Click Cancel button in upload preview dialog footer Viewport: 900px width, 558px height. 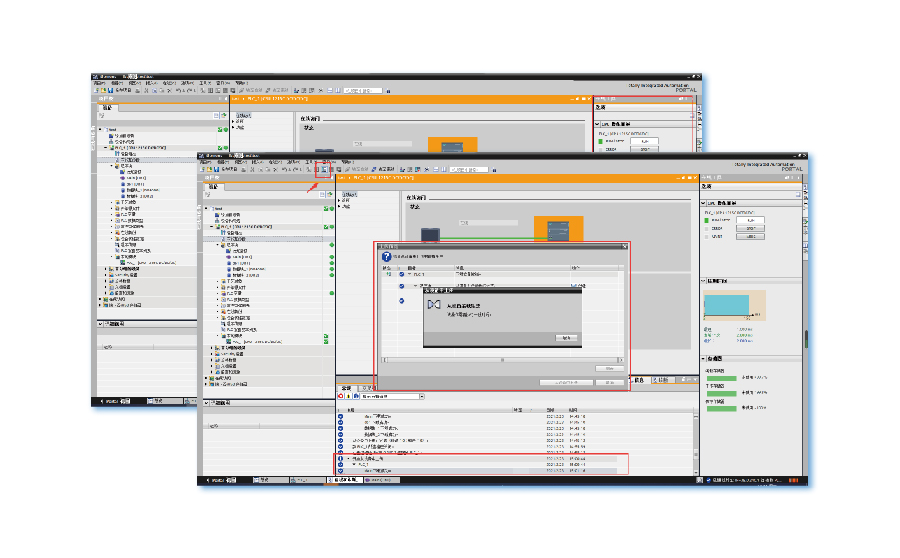[x=610, y=382]
